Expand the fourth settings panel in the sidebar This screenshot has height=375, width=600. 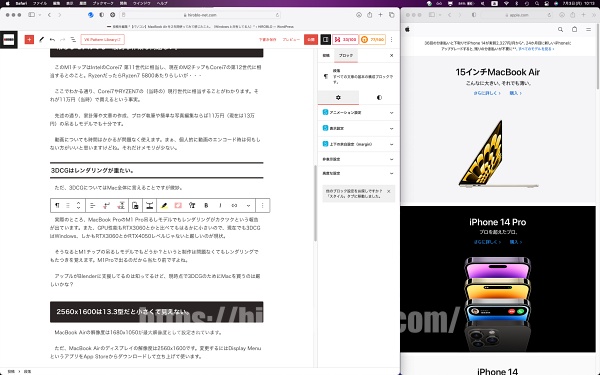(x=359, y=159)
